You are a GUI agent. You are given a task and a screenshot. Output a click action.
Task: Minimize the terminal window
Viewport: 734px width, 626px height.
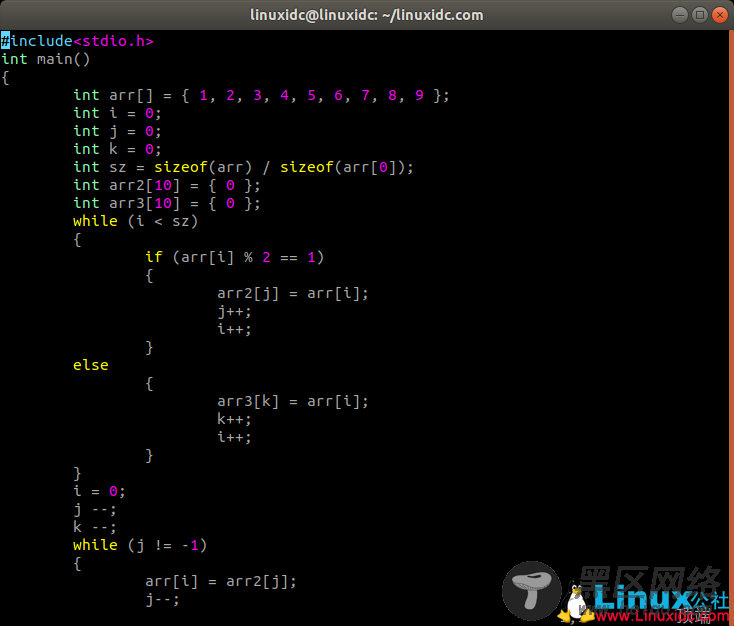[680, 15]
